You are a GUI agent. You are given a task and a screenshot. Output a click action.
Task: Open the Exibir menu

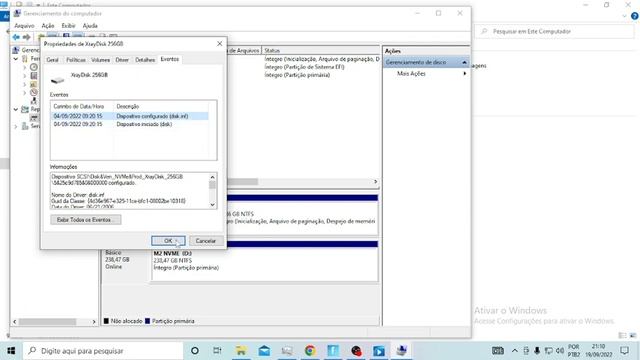[68, 26]
